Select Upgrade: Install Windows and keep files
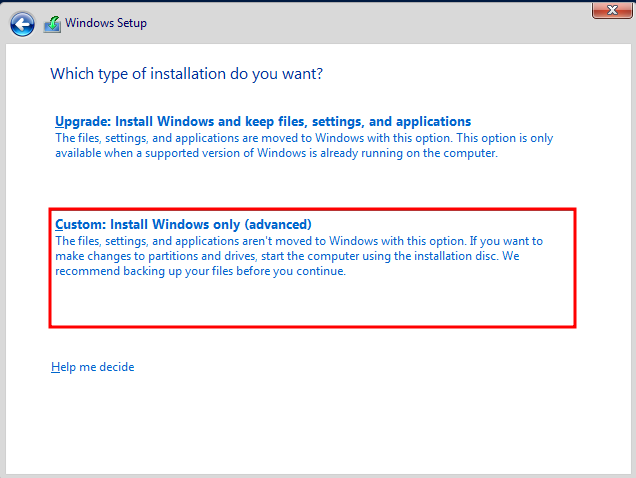Screen dimensions: 636x478 263,122
